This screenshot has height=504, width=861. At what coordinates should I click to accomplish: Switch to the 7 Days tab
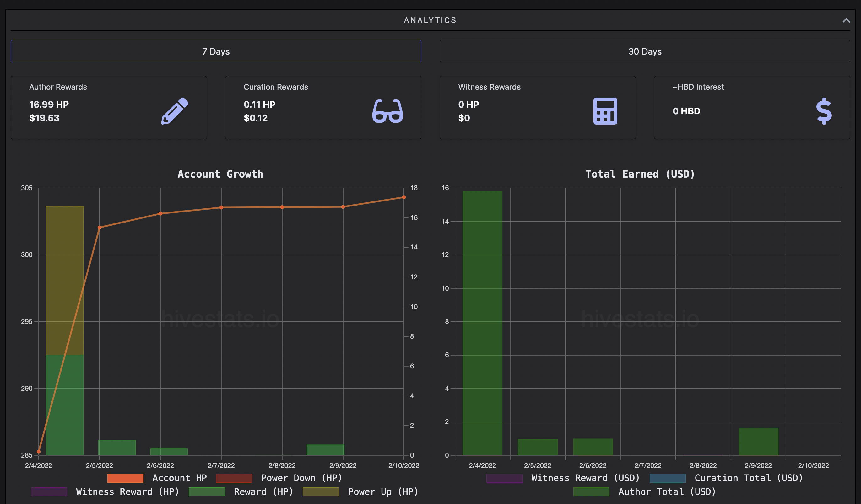click(x=216, y=51)
